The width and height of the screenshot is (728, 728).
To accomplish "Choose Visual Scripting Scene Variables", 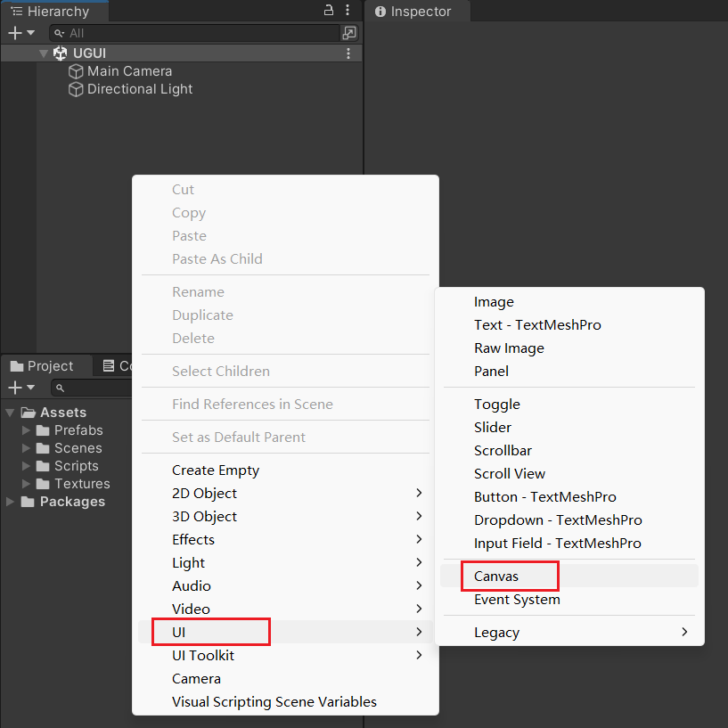I will click(x=285, y=701).
